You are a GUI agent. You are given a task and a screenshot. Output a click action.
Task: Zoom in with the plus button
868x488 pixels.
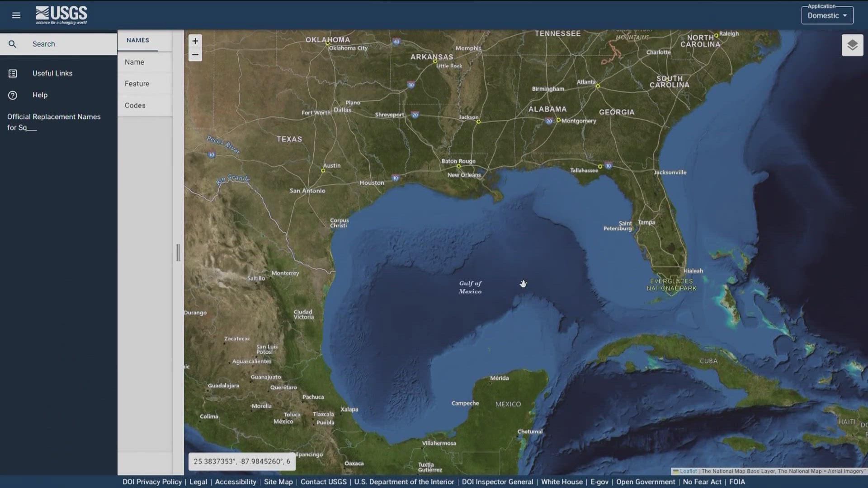coord(195,41)
